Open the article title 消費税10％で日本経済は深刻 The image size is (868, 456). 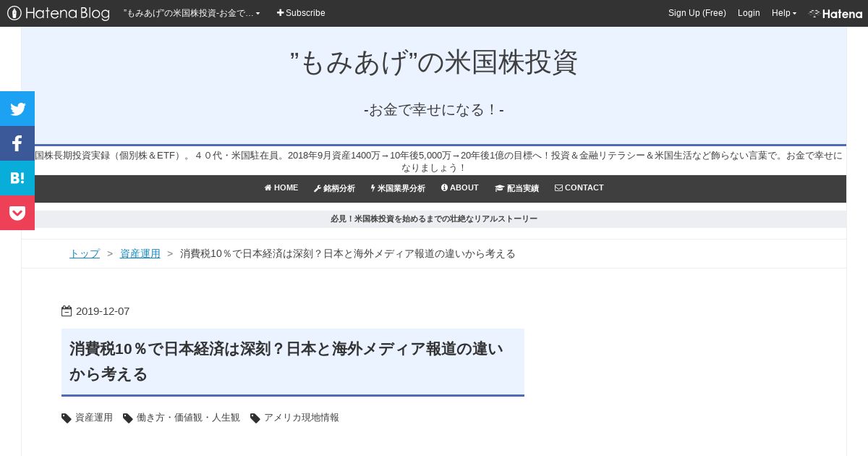(x=286, y=361)
